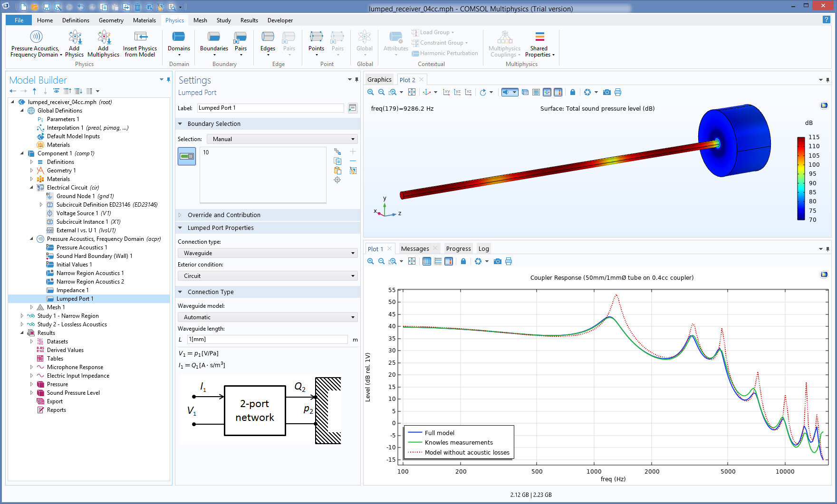Switch to the xy view in Graphics toolbar

pos(447,92)
